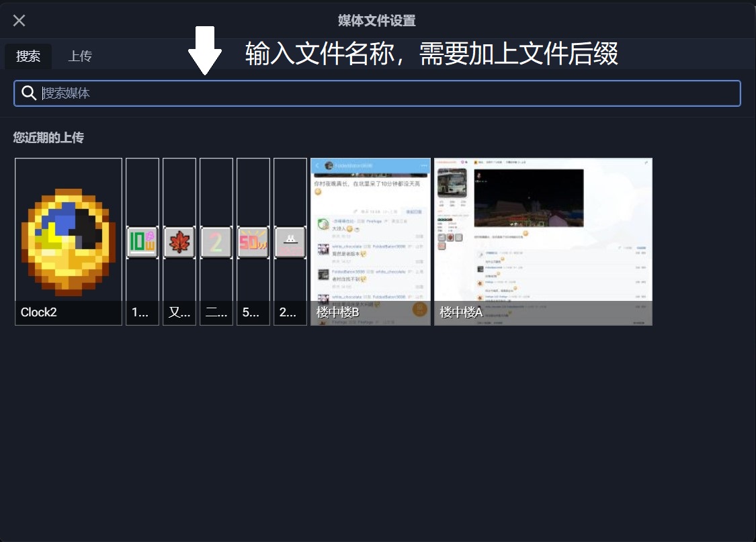Select the green 10 badge thumbnail
This screenshot has width=756, height=542.
[x=142, y=241]
